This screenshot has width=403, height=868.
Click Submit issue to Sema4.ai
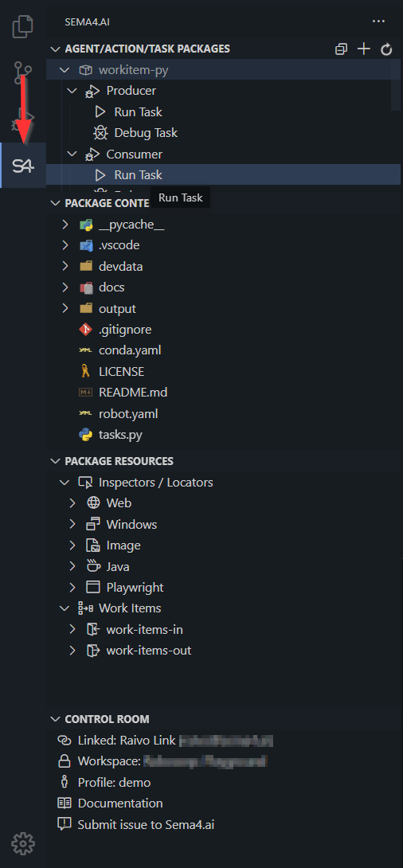point(146,824)
